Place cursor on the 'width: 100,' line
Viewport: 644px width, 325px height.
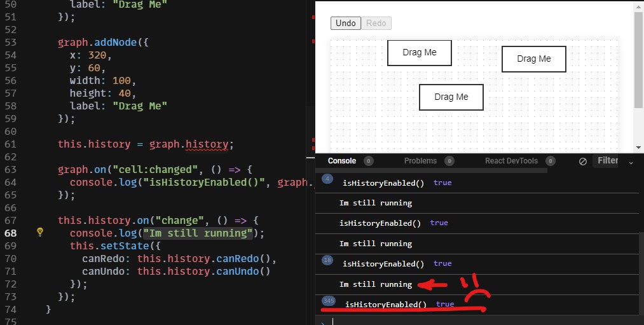coord(103,81)
